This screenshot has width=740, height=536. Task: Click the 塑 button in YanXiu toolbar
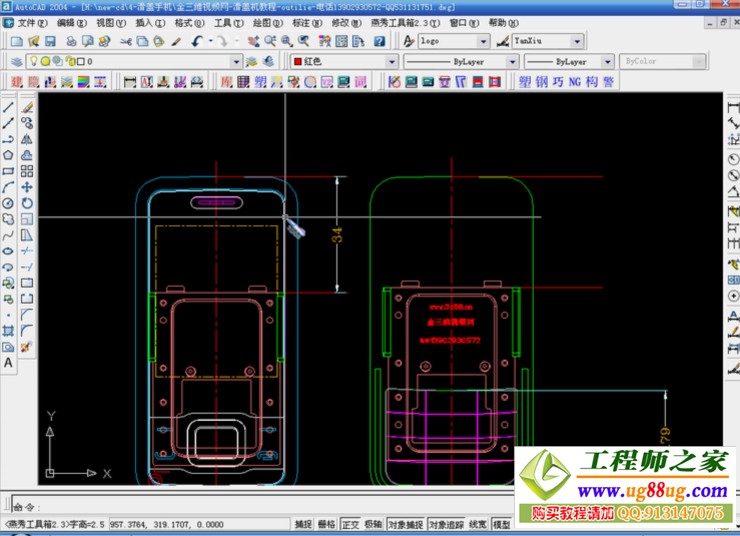coord(526,81)
